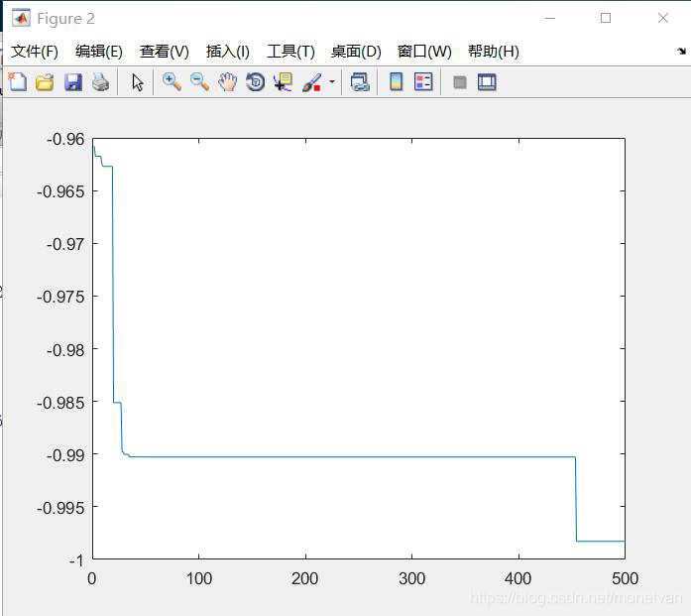Insert a Legend via toolbar icon
The height and width of the screenshot is (616, 691).
click(x=423, y=82)
